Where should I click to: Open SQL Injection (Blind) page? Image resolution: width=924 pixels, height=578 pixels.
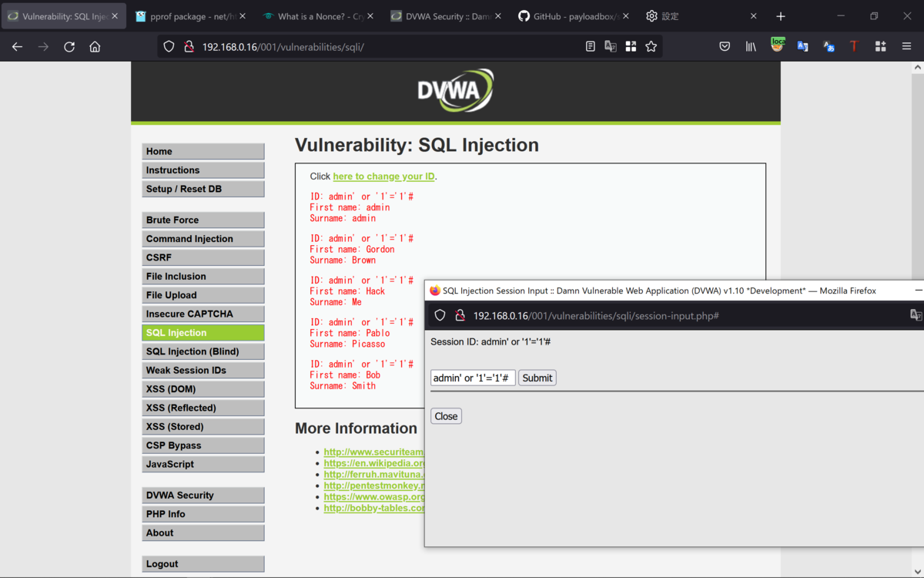[x=203, y=351]
